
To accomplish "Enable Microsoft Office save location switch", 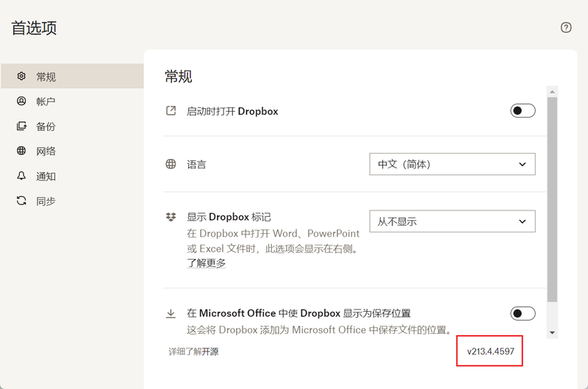I will 523,314.
